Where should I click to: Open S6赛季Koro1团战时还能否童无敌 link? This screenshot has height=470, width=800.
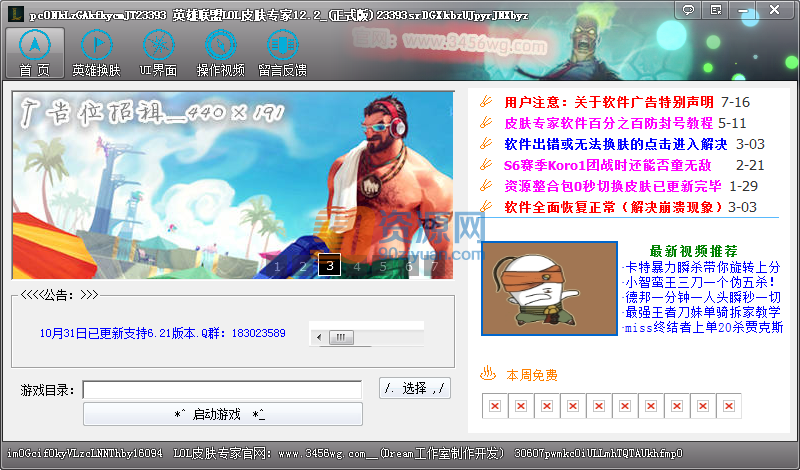[607, 165]
